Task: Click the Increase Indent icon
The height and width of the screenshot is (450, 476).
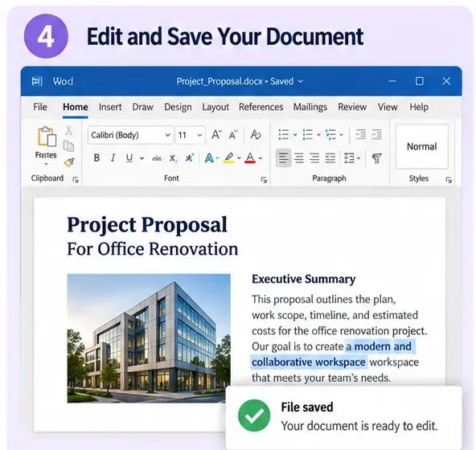Action: tap(377, 134)
